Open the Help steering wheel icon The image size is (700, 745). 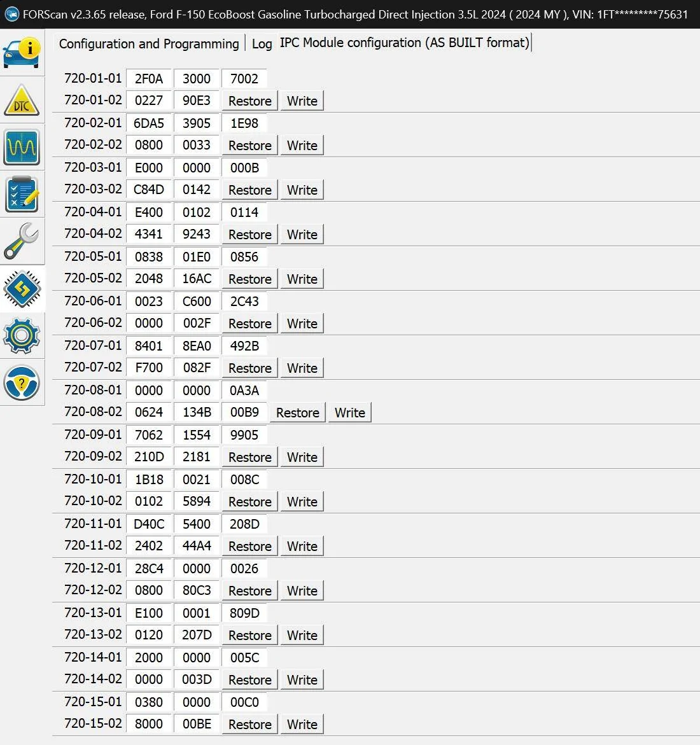[x=22, y=383]
